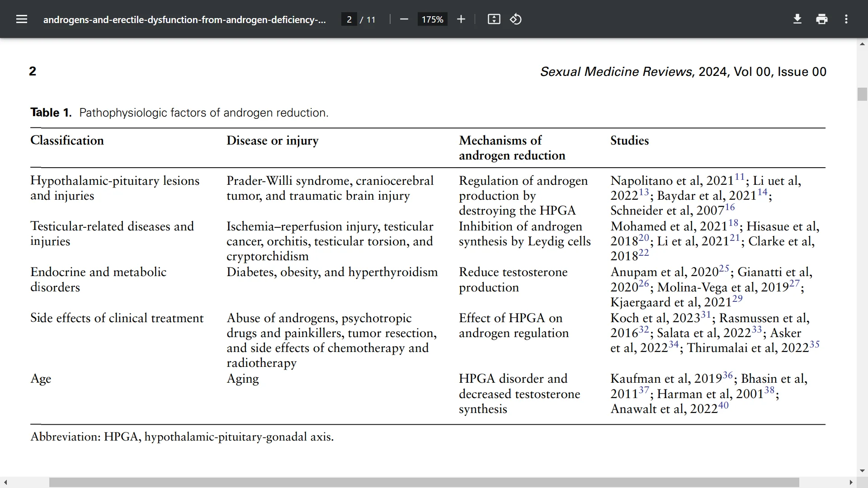
Task: Select the page number field
Action: (349, 19)
